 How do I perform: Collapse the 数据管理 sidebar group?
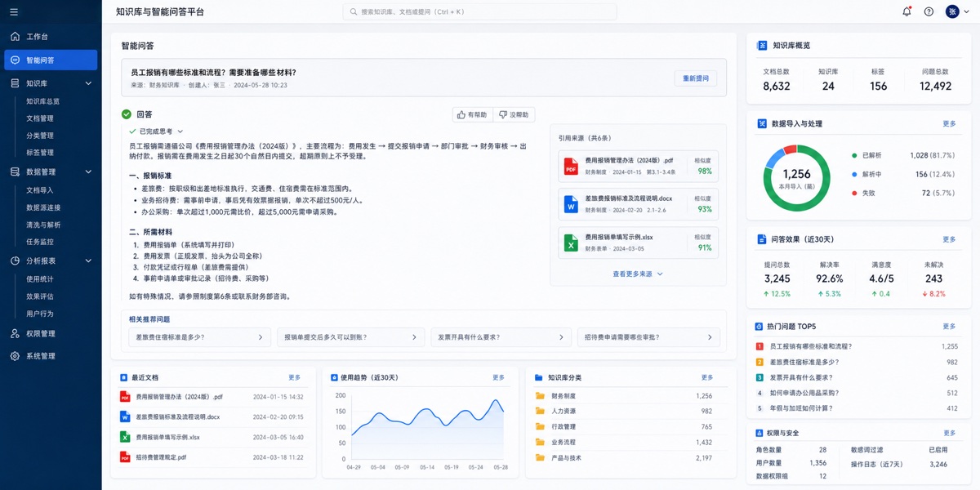point(89,172)
